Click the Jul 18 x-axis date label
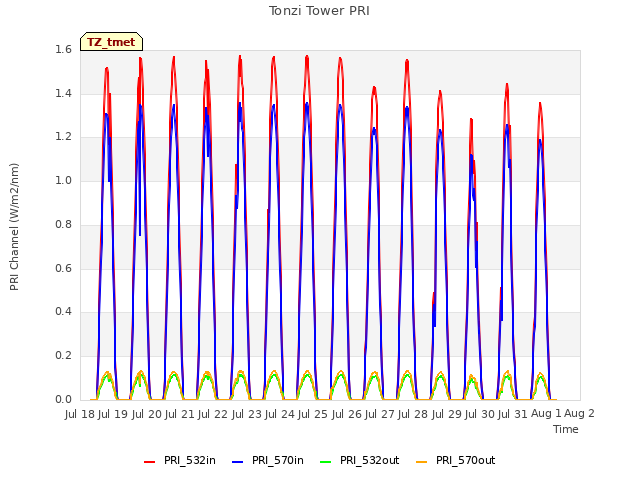The height and width of the screenshot is (480, 640). point(80,414)
